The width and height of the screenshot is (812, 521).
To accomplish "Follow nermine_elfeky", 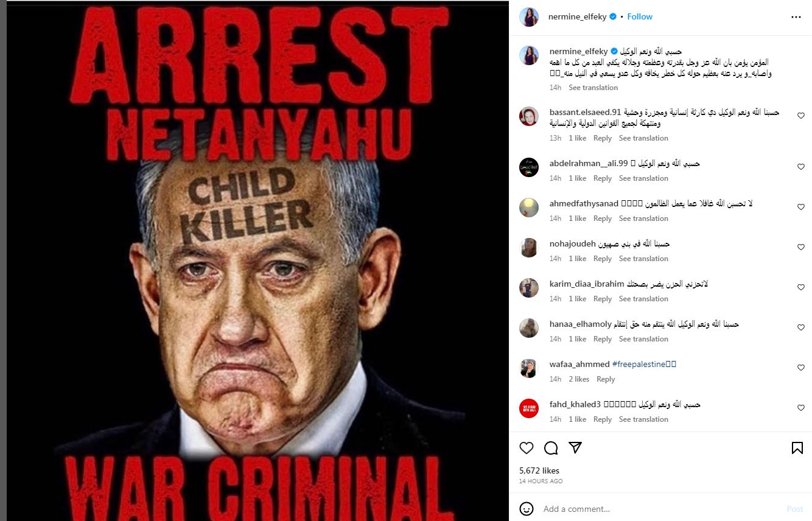I will [640, 16].
